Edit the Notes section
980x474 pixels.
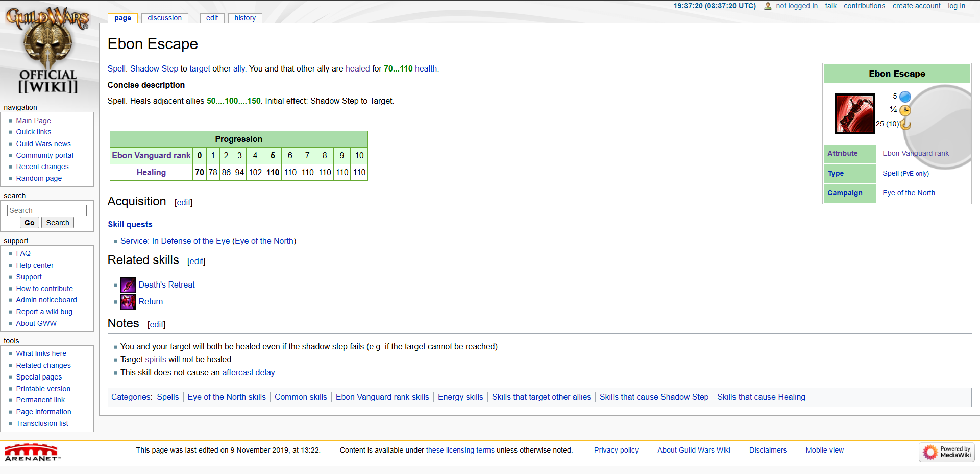[157, 325]
